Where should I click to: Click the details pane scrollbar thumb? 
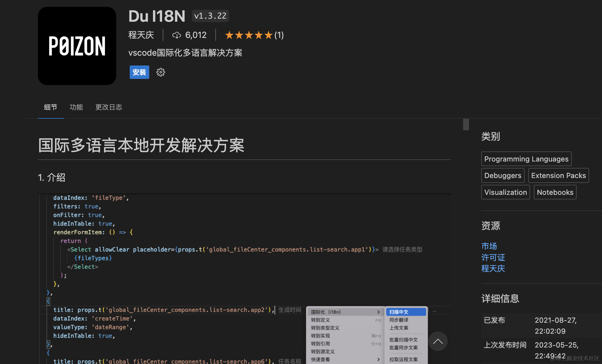point(466,124)
